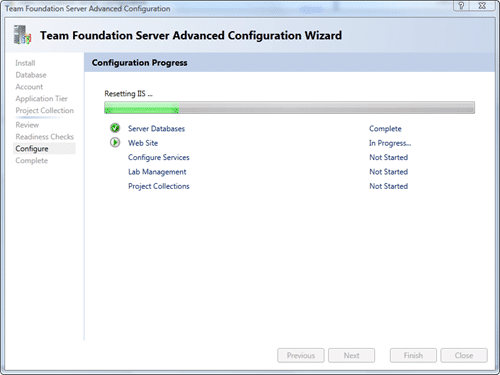This screenshot has height=375, width=500.
Task: Click the green in-progress arrow icon beside Web Site
Action: [x=115, y=143]
